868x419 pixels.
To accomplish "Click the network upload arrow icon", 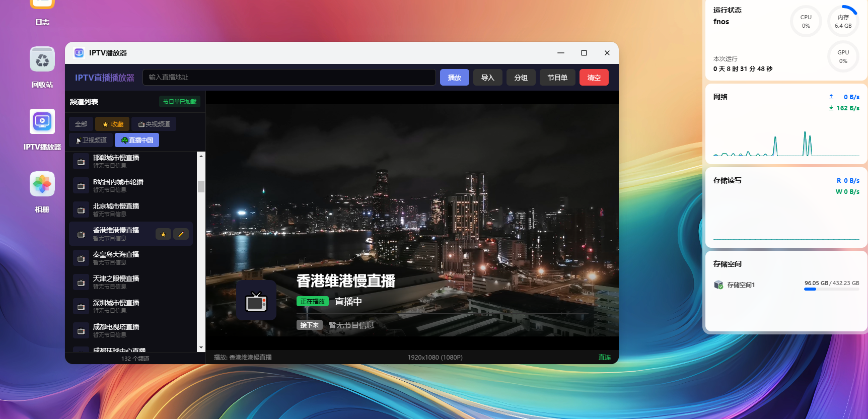I will point(831,97).
